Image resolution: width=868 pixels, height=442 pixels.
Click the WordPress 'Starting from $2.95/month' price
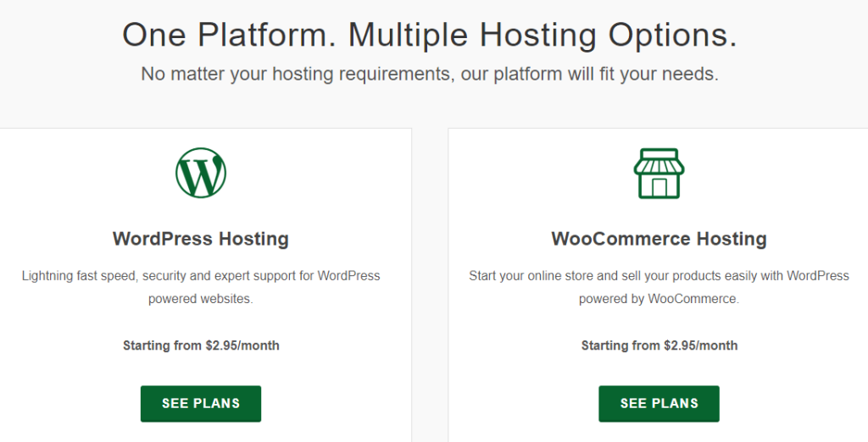(201, 345)
